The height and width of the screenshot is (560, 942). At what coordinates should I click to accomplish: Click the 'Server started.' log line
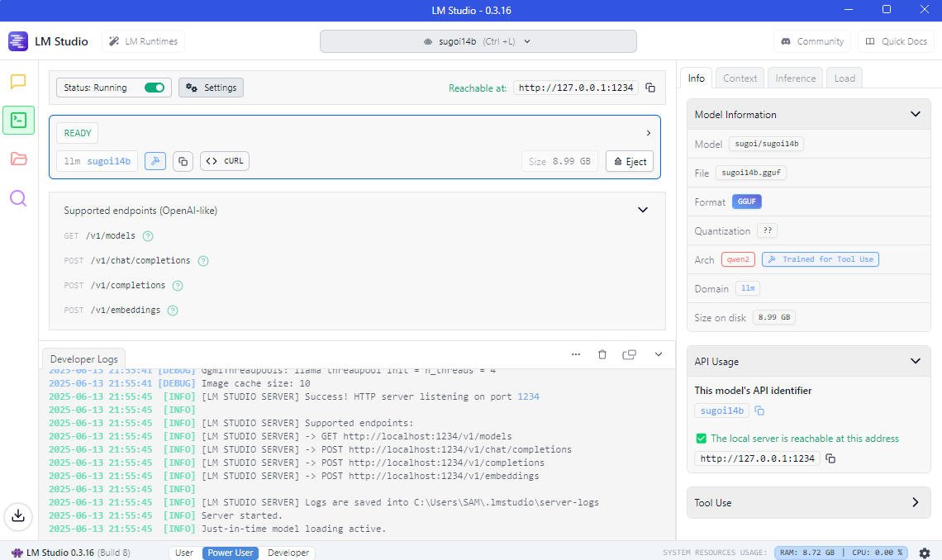coord(241,515)
